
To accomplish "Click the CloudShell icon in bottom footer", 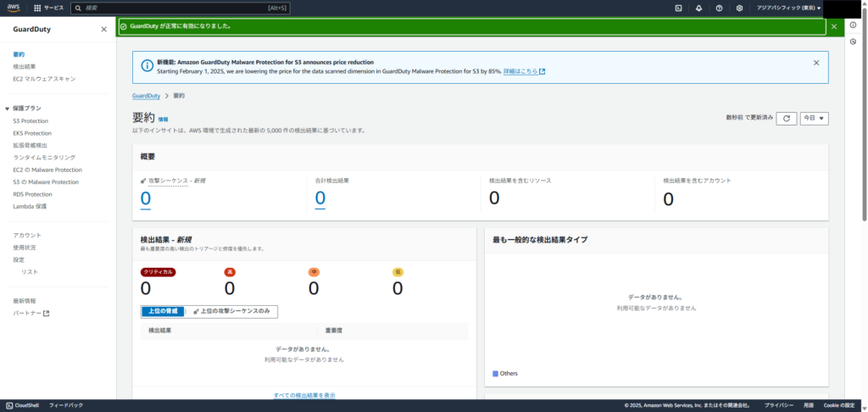I will (9, 405).
